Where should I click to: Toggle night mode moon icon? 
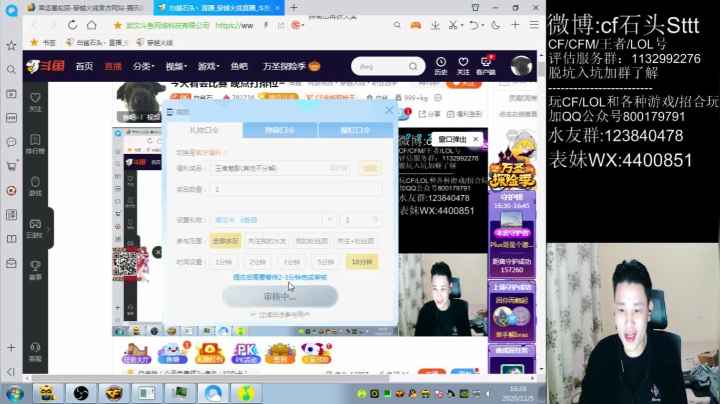click(495, 25)
